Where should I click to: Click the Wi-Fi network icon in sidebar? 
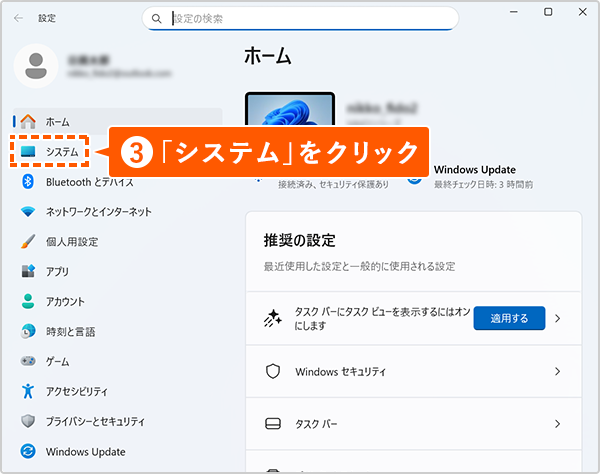pos(28,212)
